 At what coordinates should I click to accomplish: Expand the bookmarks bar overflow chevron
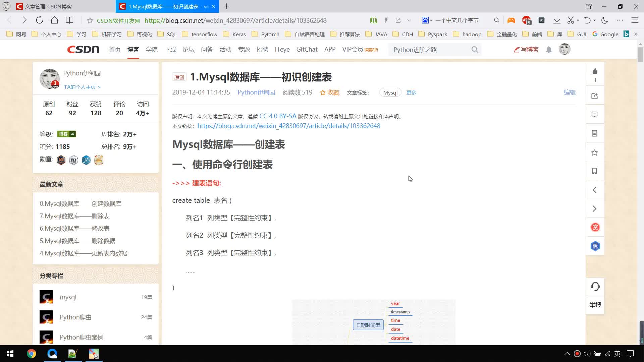[x=636, y=34]
